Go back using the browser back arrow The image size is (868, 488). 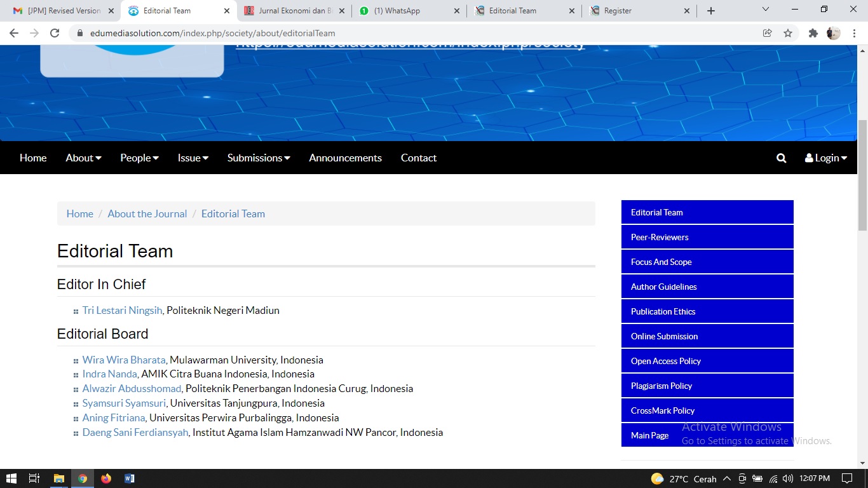coord(14,33)
